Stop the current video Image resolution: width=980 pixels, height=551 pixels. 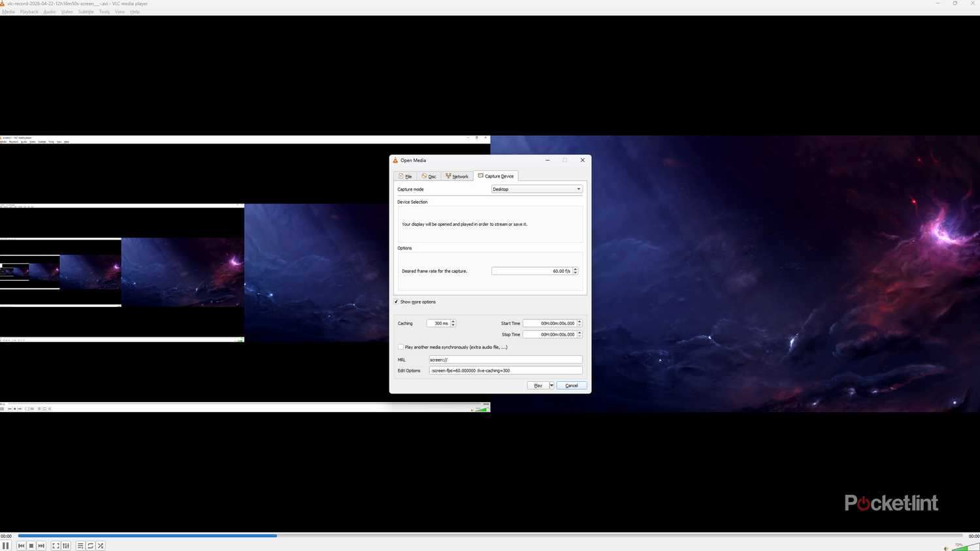[31, 546]
